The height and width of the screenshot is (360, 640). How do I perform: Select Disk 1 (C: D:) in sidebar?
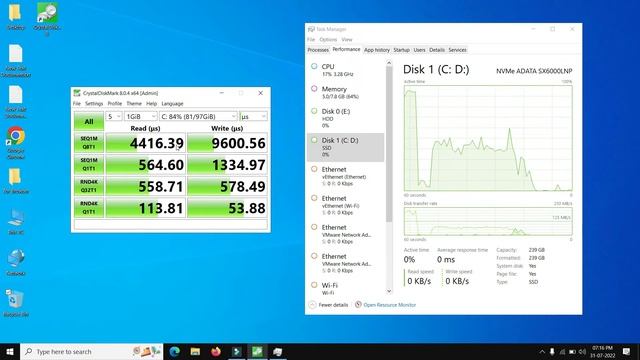(x=345, y=147)
